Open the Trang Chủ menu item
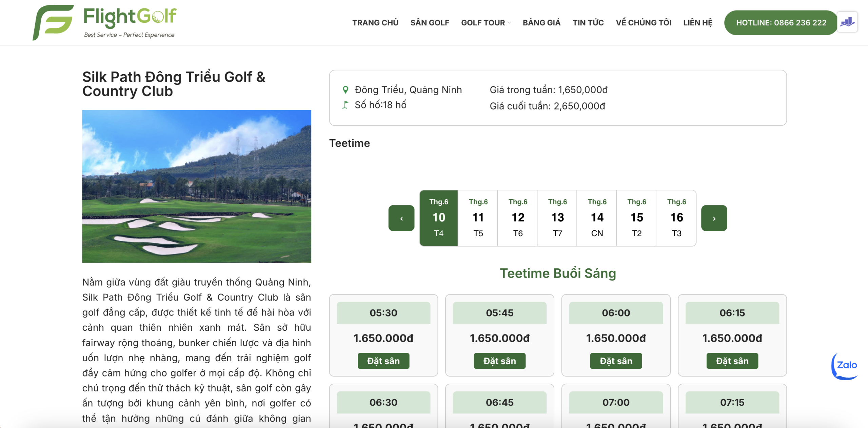This screenshot has width=868, height=428. (375, 23)
